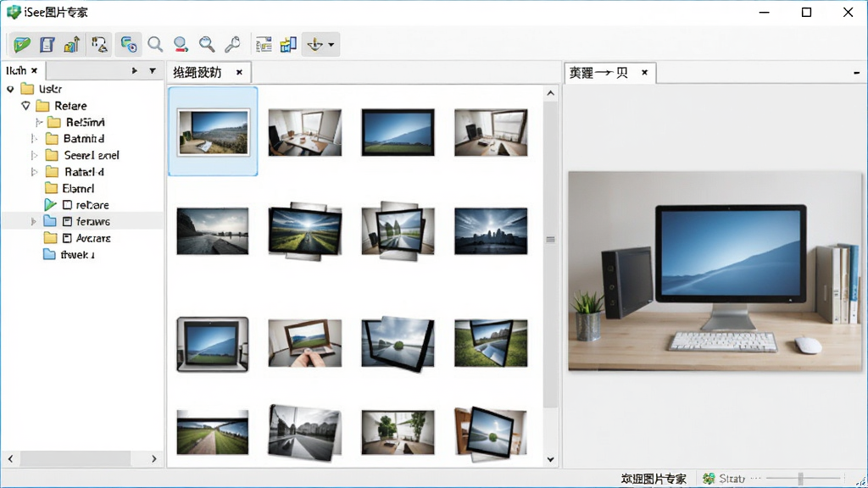Toggle the checkbox next to ferawe

[67, 221]
